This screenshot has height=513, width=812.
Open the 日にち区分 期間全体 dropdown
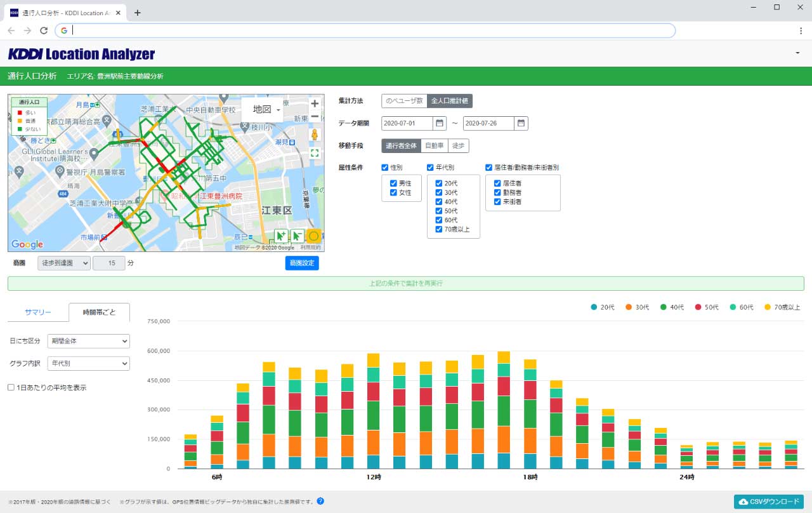tap(88, 341)
